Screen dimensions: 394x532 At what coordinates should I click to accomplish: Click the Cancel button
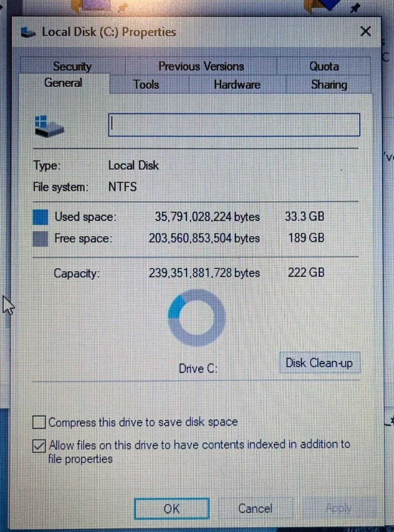(255, 509)
